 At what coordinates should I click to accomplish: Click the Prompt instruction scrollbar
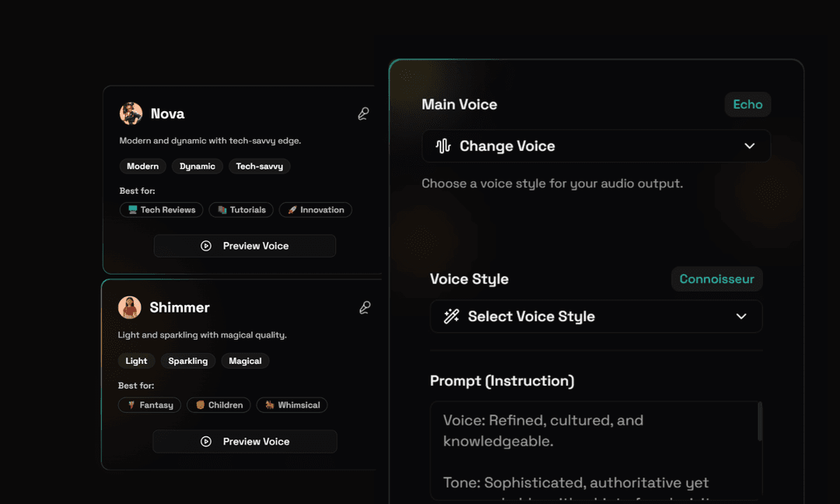[759, 422]
